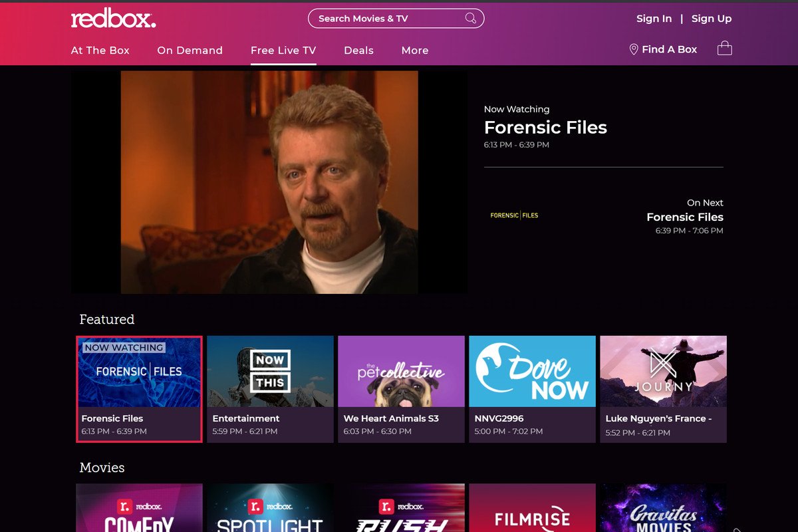Image resolution: width=798 pixels, height=532 pixels.
Task: Click the 5:59 PM - 6:21 PM time
Action: 245,432
